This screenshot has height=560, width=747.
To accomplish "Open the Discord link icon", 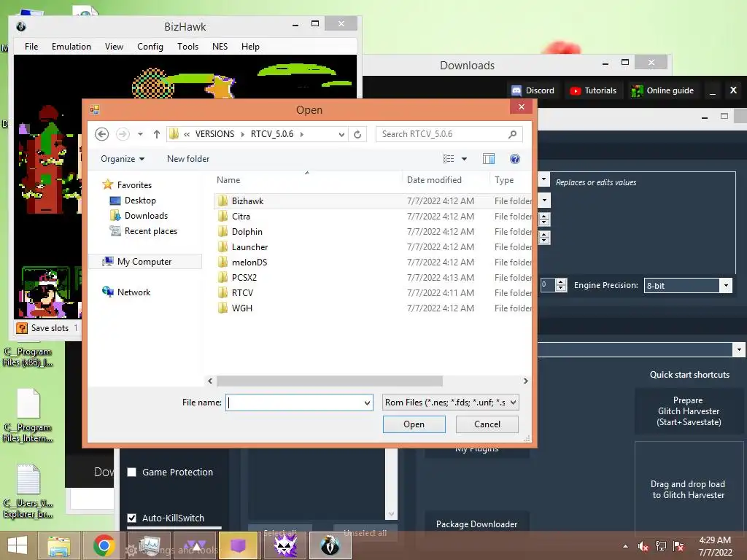I will [x=533, y=90].
